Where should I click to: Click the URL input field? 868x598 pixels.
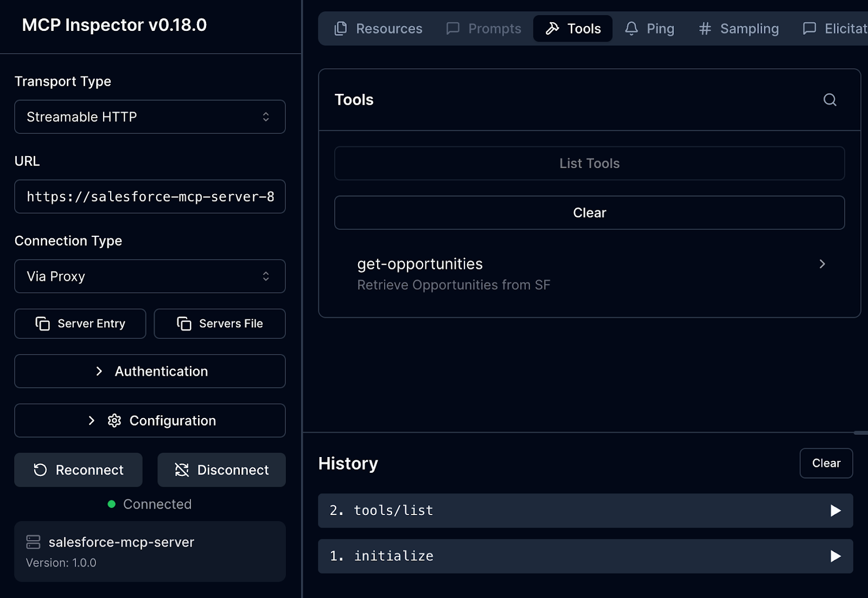click(150, 196)
